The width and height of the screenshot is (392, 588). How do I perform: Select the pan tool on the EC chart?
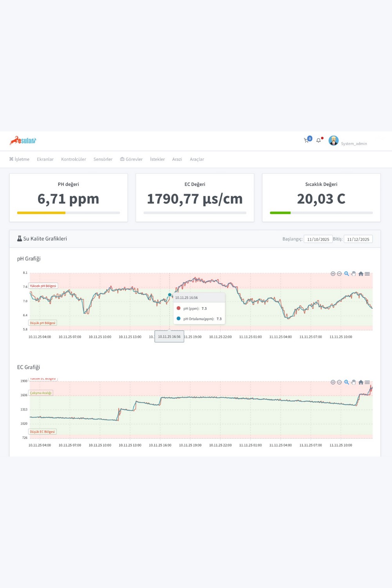pos(353,382)
